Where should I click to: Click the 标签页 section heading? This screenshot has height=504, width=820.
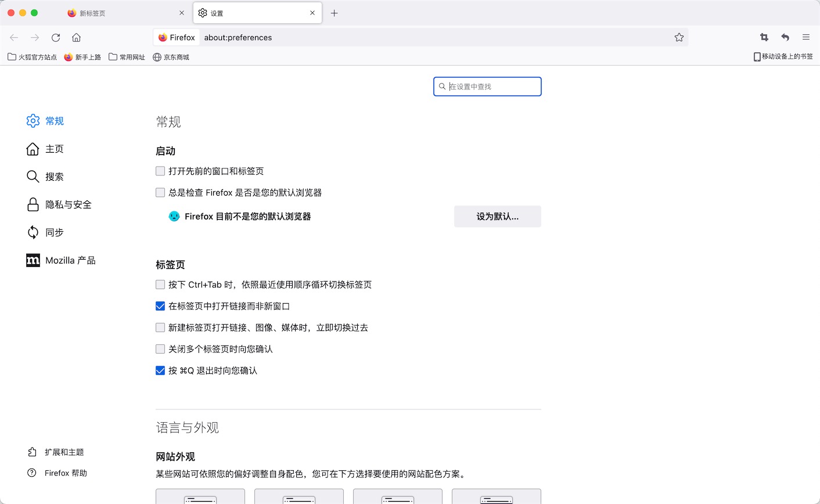(x=170, y=265)
